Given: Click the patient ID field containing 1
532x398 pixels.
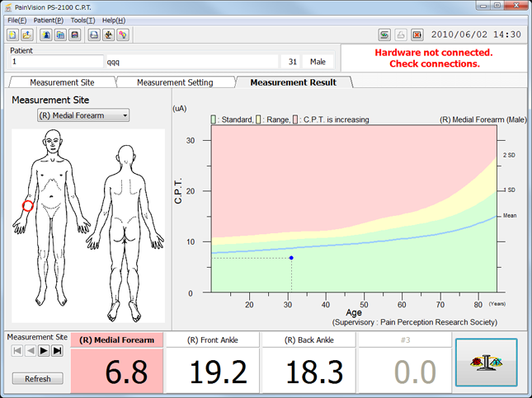Looking at the screenshot, I should pyautogui.click(x=57, y=62).
